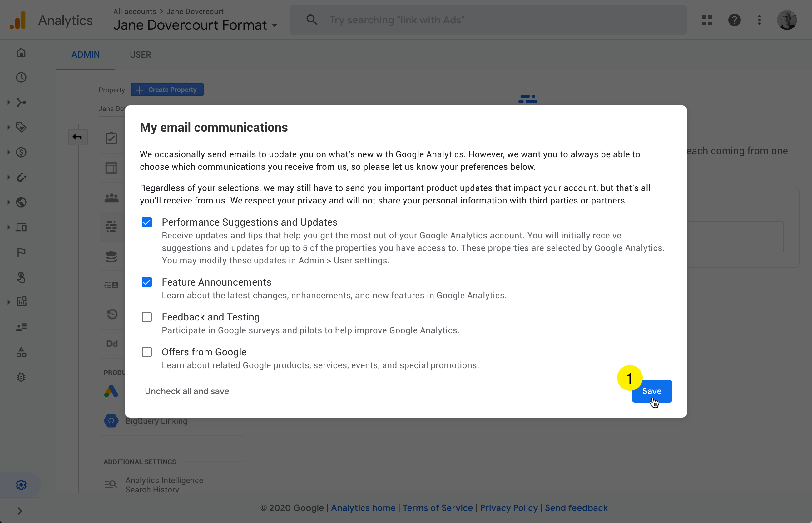Click the Admin gear icon
The height and width of the screenshot is (523, 812).
click(21, 485)
